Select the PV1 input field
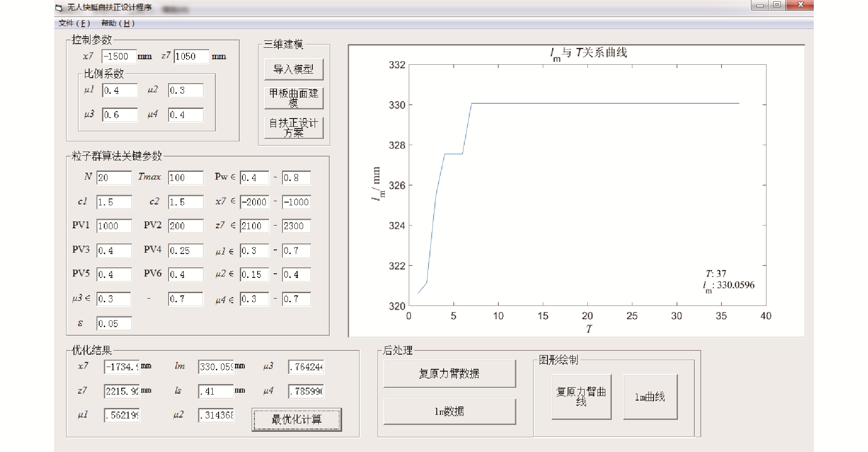The image size is (868, 452). point(114,226)
